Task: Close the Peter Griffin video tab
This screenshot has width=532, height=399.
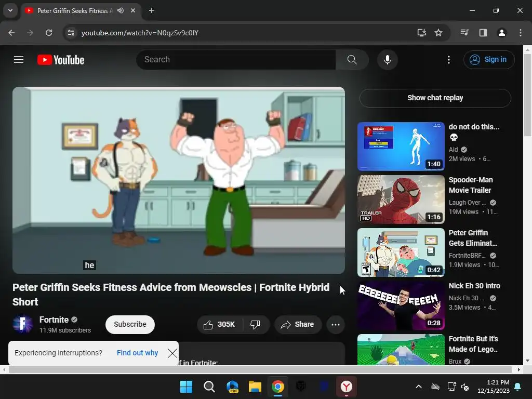Action: (133, 10)
